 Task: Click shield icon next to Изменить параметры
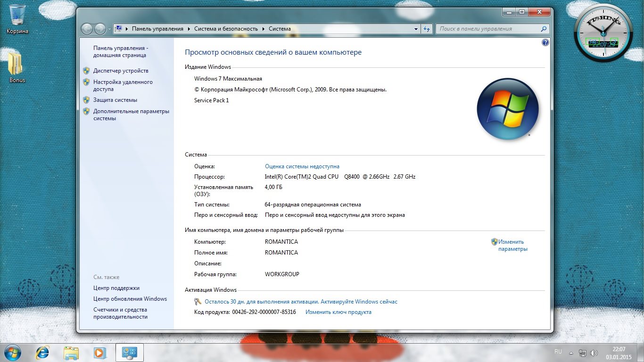(x=495, y=242)
